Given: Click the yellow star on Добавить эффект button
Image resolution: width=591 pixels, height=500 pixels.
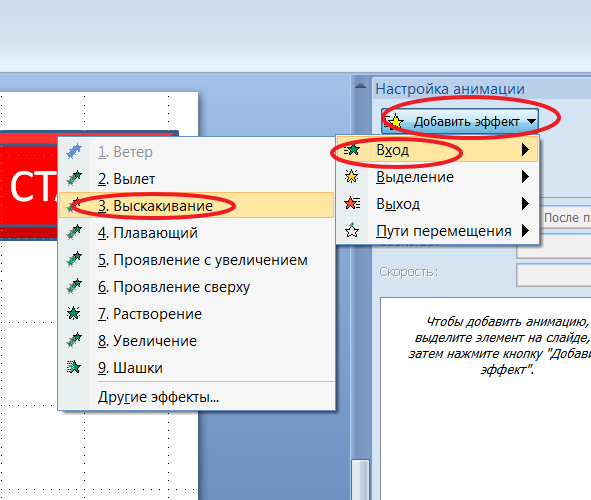Looking at the screenshot, I should [395, 122].
